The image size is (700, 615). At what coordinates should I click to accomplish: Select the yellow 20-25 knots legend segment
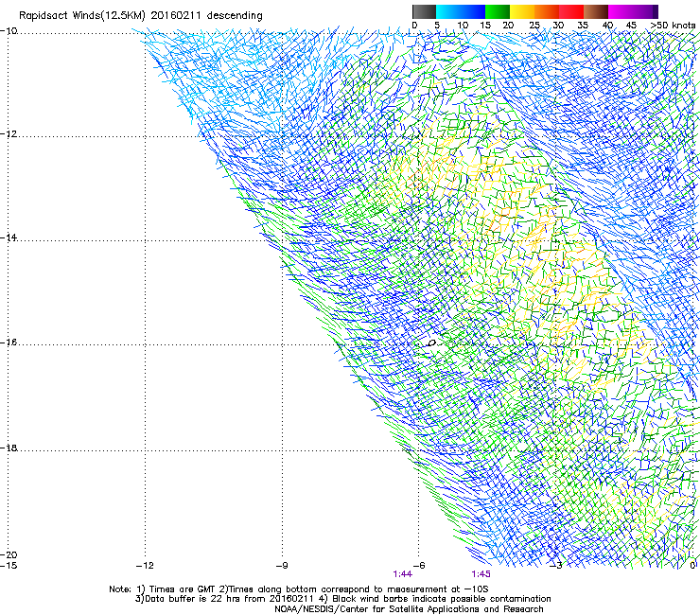point(522,11)
